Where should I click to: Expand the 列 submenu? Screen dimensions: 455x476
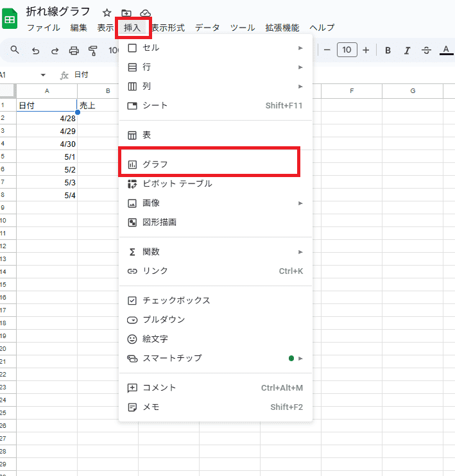216,87
